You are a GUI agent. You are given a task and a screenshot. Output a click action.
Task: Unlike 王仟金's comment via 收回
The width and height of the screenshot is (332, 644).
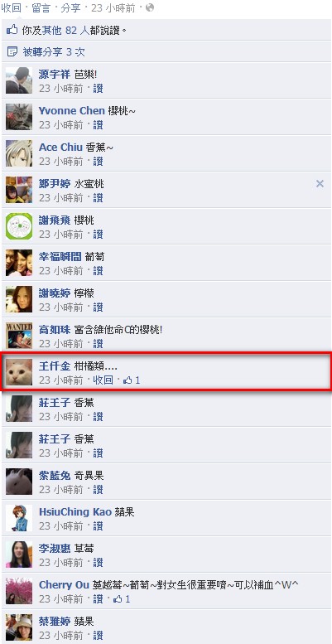pos(103,380)
